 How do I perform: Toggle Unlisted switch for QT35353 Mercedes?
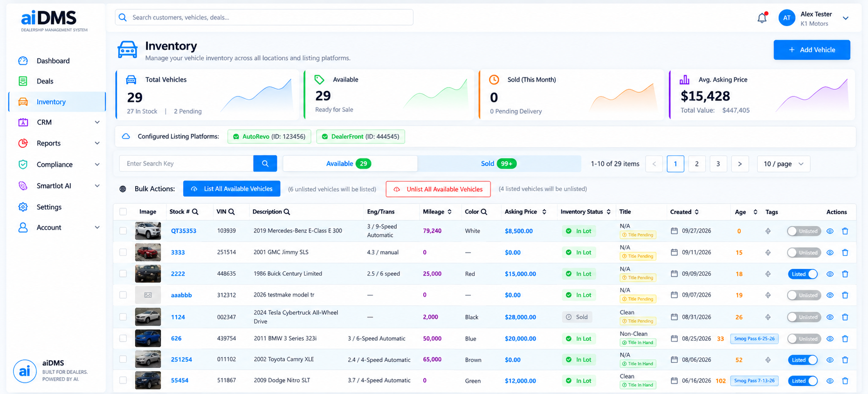(x=804, y=231)
